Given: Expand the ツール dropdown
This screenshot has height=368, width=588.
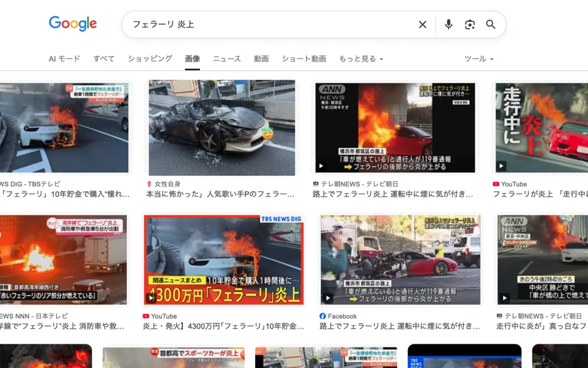Looking at the screenshot, I should click(x=479, y=59).
